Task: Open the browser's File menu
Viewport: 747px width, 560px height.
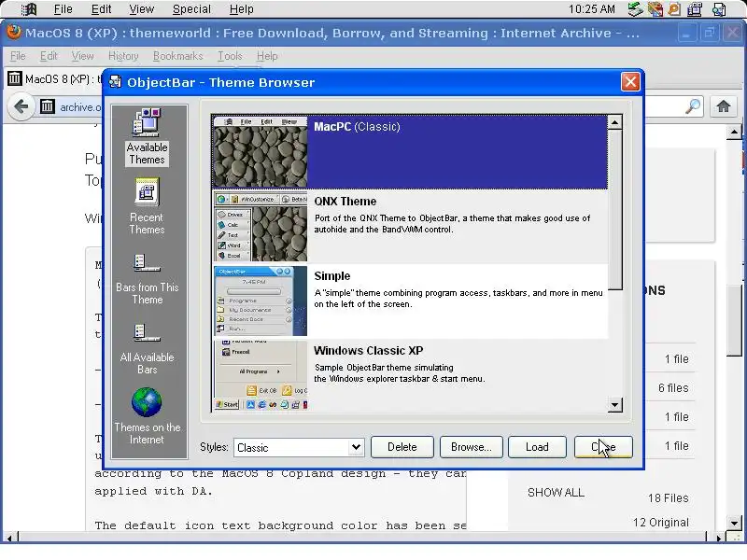Action: pos(18,56)
